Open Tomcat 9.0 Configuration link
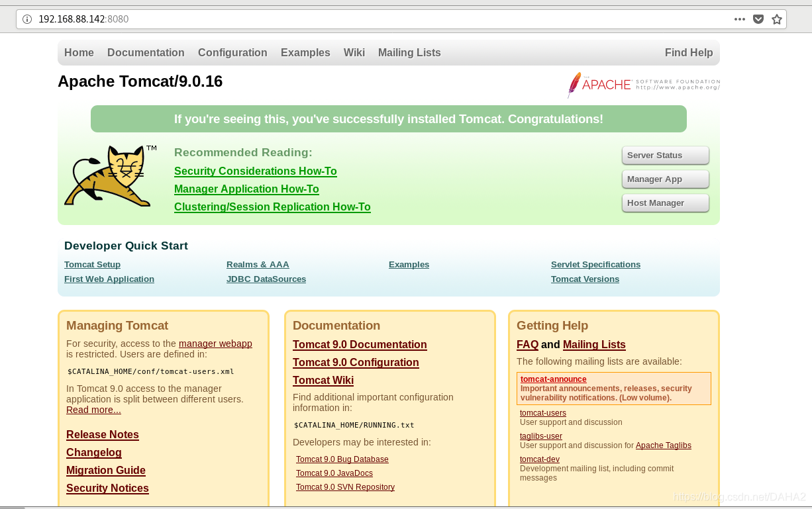Image resolution: width=812 pixels, height=509 pixels. (x=356, y=362)
